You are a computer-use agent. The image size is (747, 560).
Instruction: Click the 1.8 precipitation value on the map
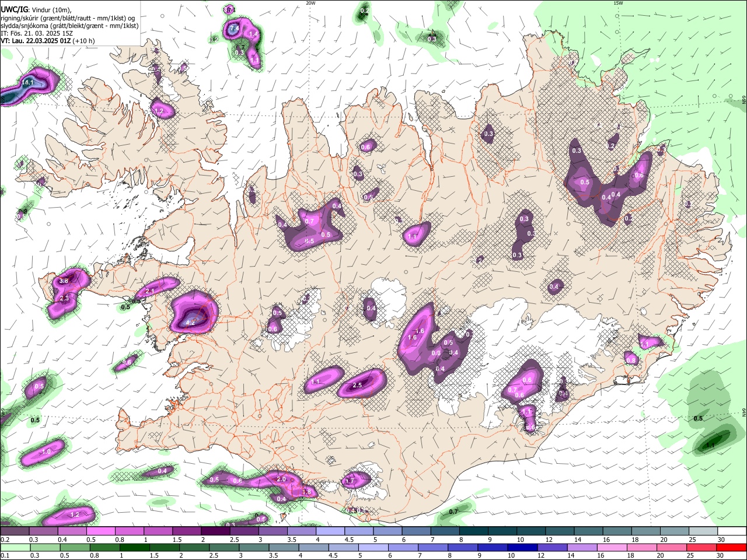coord(307,492)
